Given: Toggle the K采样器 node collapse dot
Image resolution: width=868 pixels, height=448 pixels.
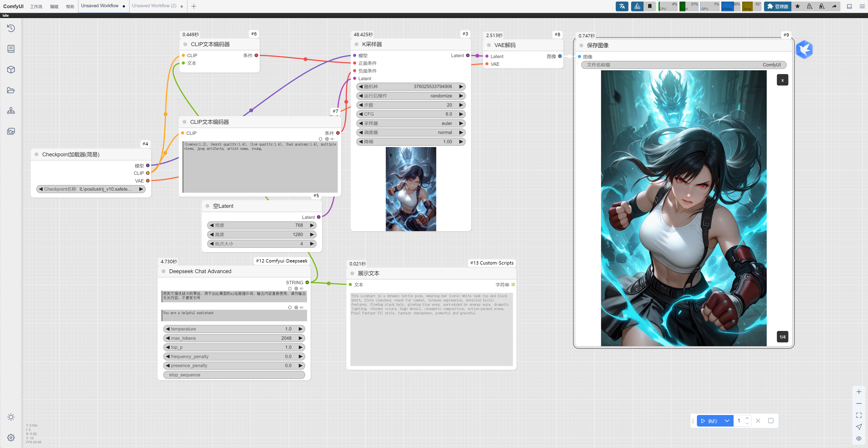Looking at the screenshot, I should (x=356, y=45).
